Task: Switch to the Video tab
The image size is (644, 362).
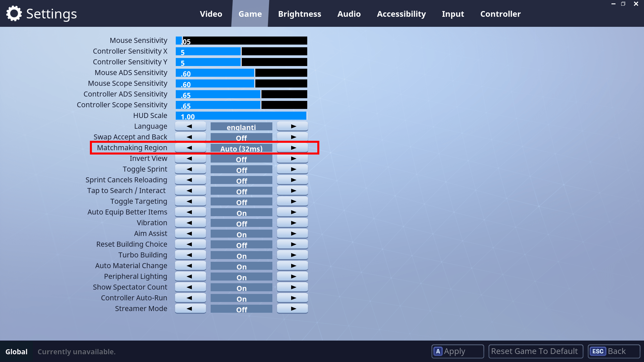Action: click(211, 14)
